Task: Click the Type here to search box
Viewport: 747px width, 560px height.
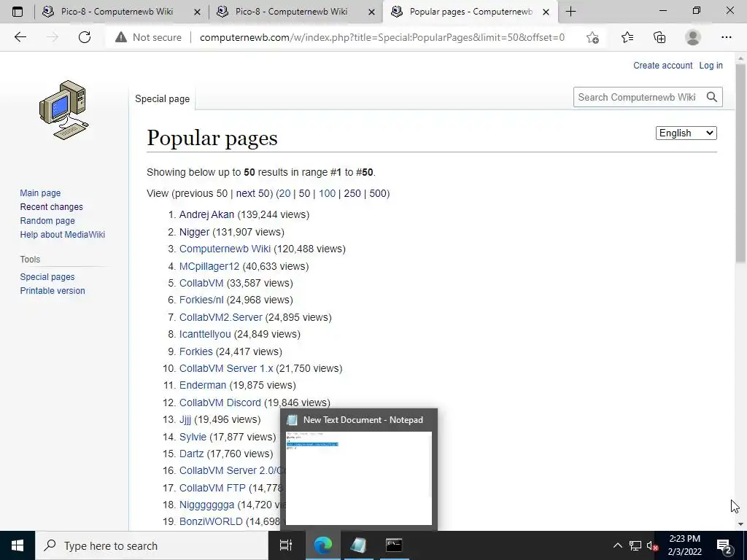Action: coord(152,545)
